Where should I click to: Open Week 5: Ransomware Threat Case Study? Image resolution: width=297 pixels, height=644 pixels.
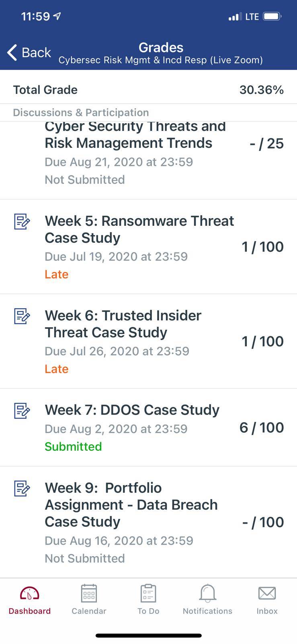pos(148,246)
